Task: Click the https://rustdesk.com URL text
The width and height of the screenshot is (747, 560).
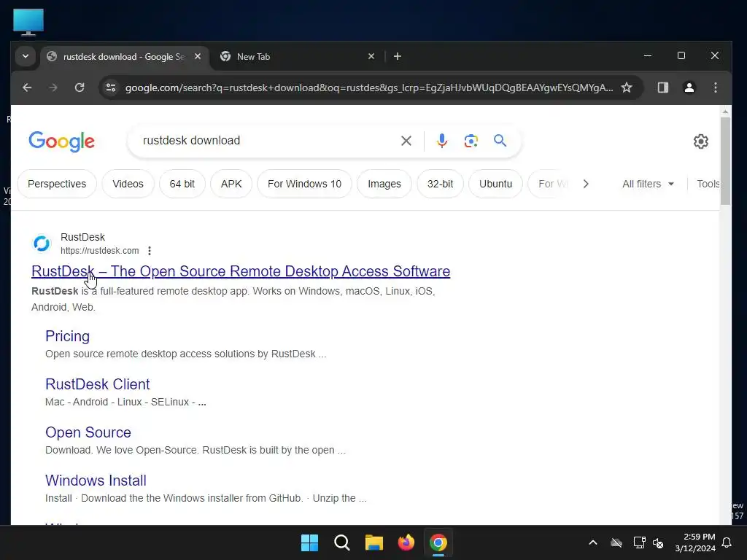Action: tap(99, 251)
